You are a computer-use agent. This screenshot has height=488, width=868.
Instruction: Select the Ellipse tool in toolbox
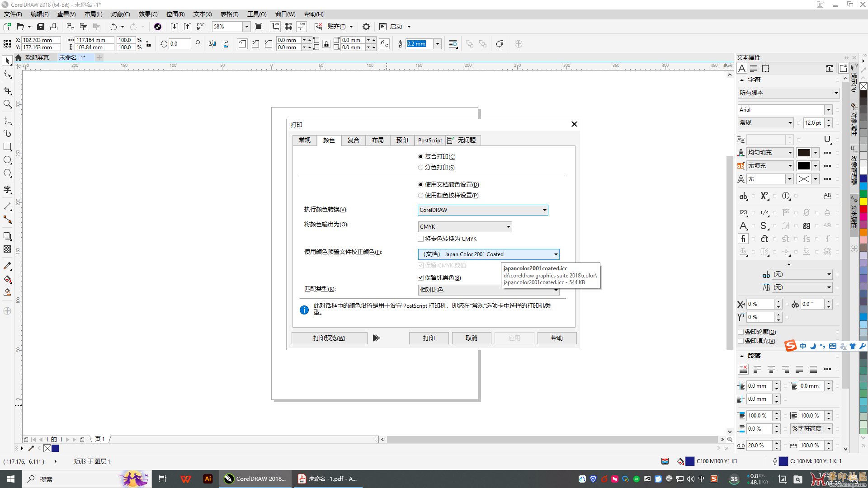point(7,160)
